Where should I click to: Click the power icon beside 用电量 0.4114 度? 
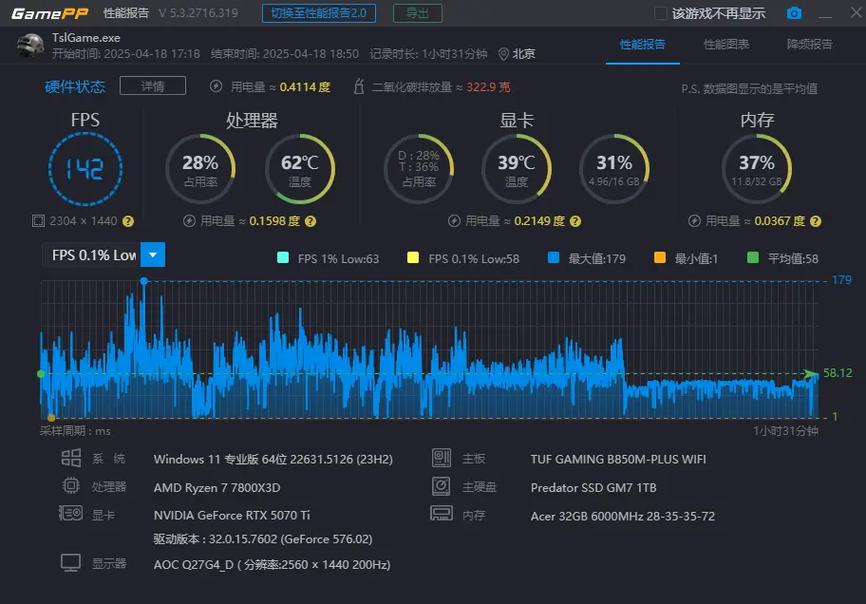point(216,87)
